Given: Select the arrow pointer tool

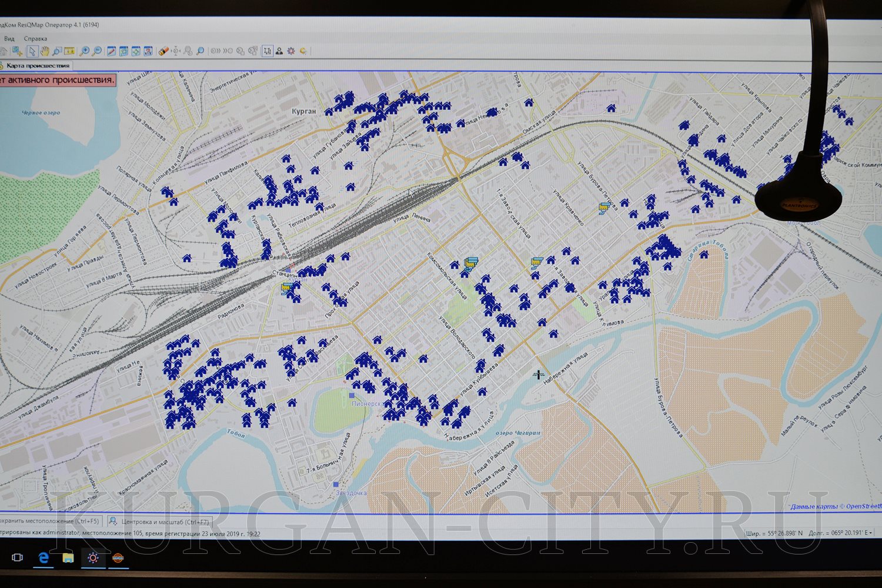Looking at the screenshot, I should [x=32, y=51].
